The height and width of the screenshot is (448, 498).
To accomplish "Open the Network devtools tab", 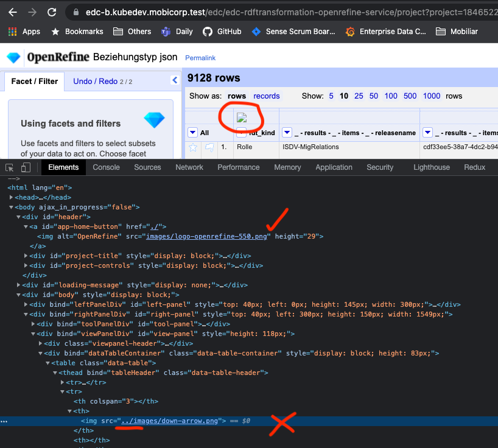I will (189, 167).
